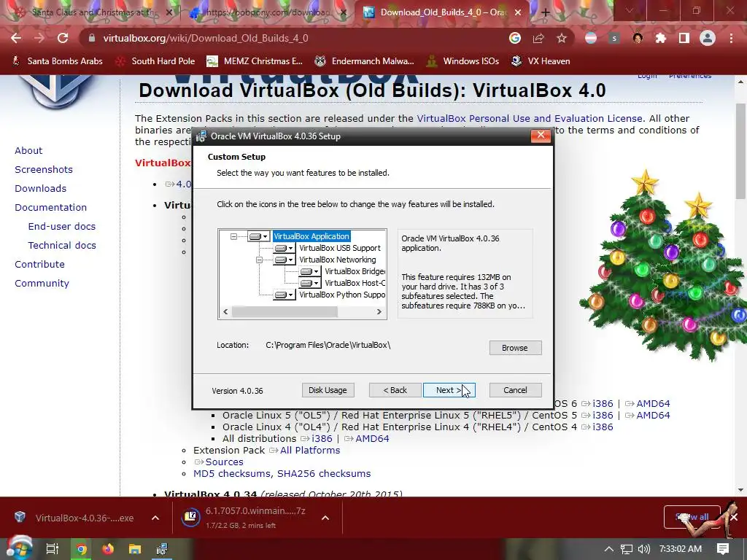The height and width of the screenshot is (560, 747).
Task: Open winmain 7z download options chevron
Action: point(325,518)
